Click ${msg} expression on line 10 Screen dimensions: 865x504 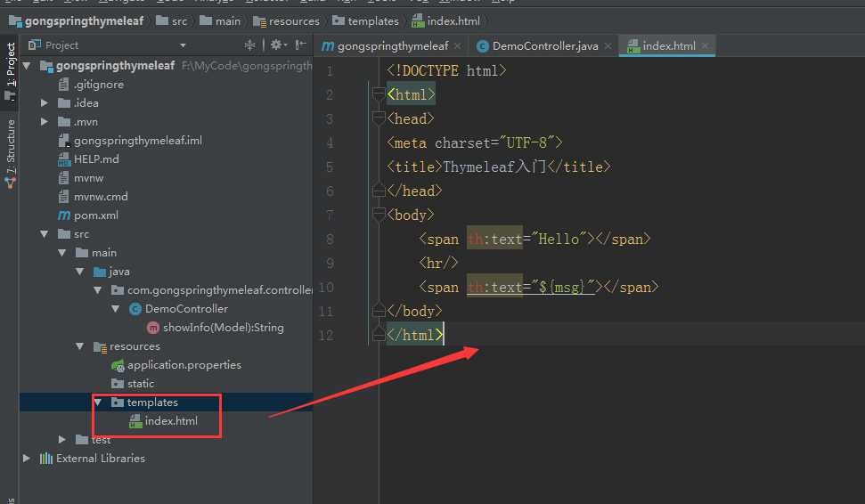[x=561, y=288]
